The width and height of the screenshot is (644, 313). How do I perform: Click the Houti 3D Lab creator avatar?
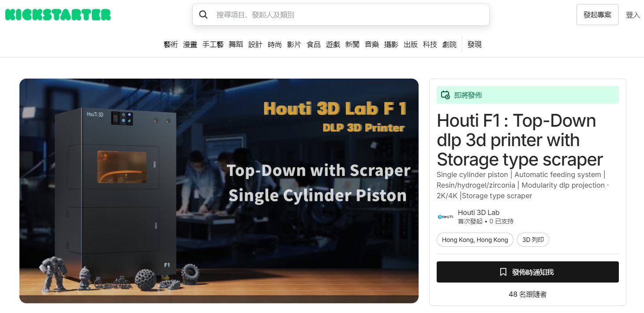(x=445, y=216)
